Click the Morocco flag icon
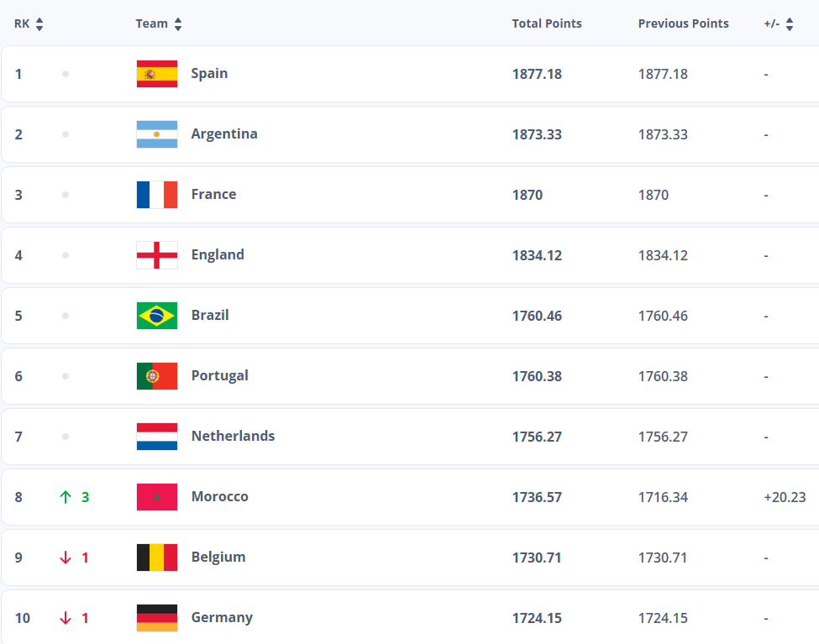 [x=157, y=497]
